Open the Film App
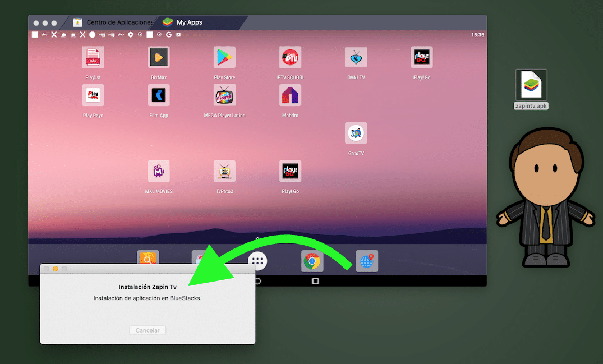603x364 pixels. pos(158,95)
